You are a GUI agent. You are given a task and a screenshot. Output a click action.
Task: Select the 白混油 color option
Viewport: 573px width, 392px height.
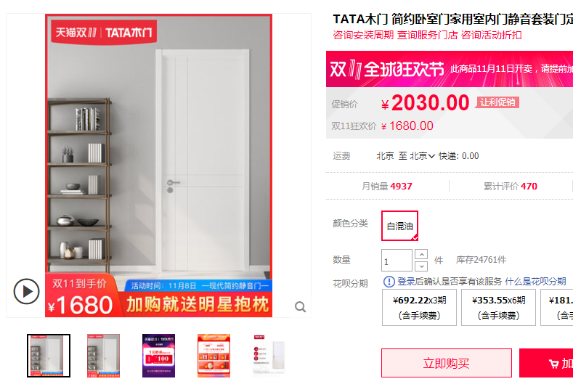[399, 226]
